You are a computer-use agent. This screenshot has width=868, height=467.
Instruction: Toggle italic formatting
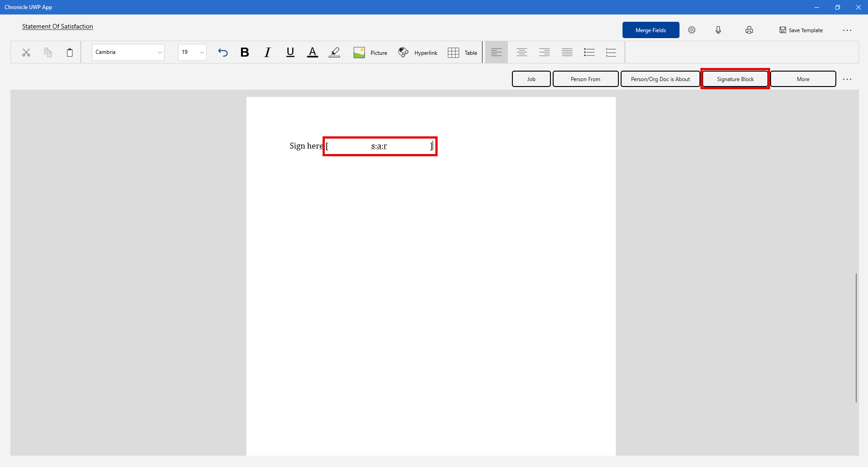pos(267,53)
